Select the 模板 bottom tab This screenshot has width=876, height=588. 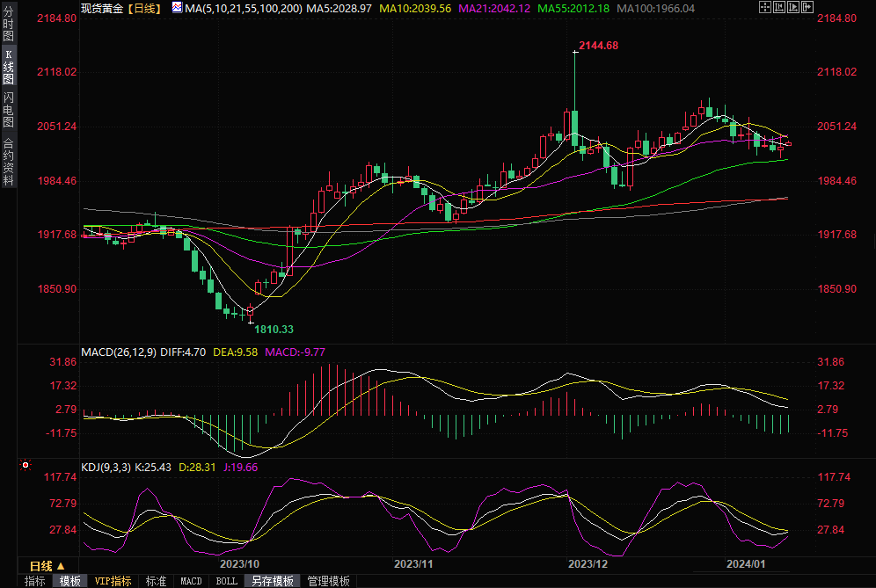click(x=70, y=581)
